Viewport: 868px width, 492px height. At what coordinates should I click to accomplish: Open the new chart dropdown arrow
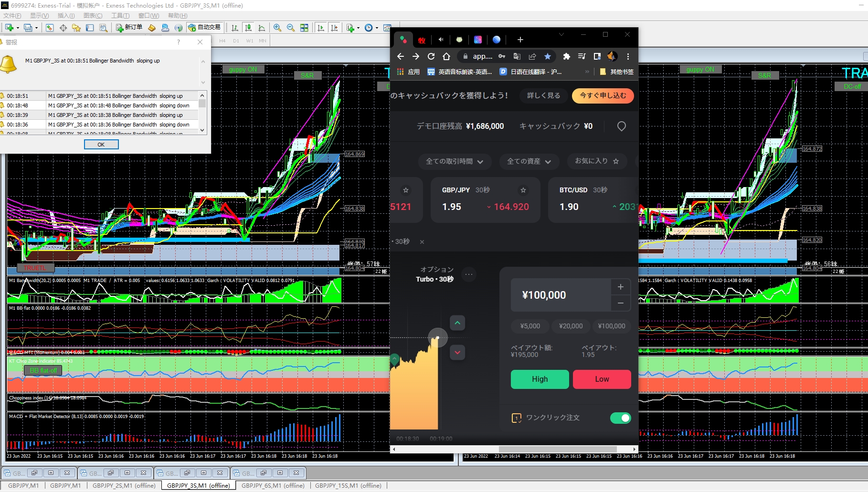(x=18, y=28)
